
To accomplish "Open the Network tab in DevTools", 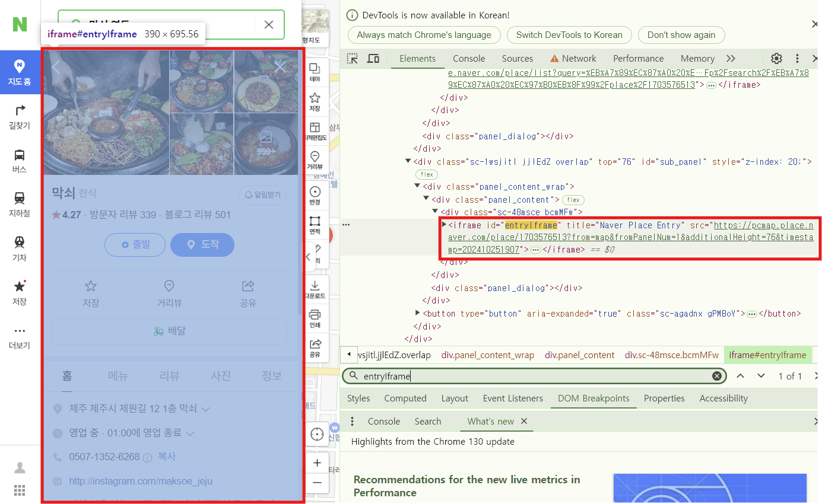I will coord(573,58).
